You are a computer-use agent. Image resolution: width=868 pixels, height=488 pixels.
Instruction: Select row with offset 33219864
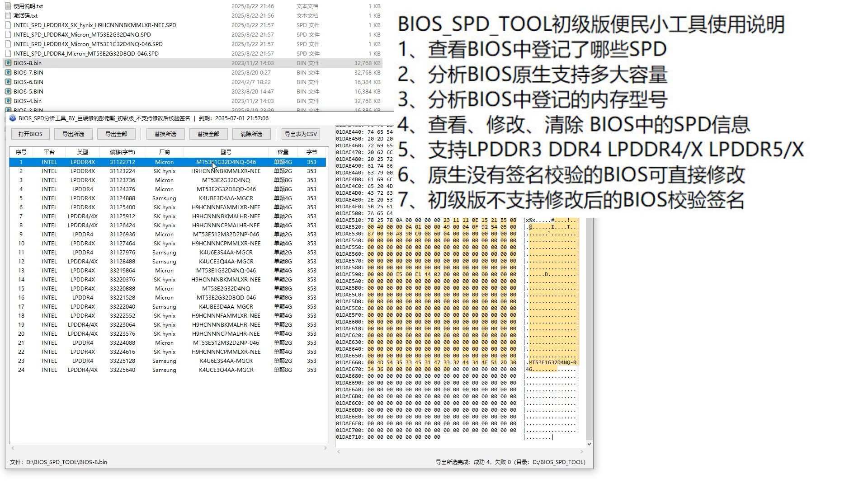coord(168,271)
